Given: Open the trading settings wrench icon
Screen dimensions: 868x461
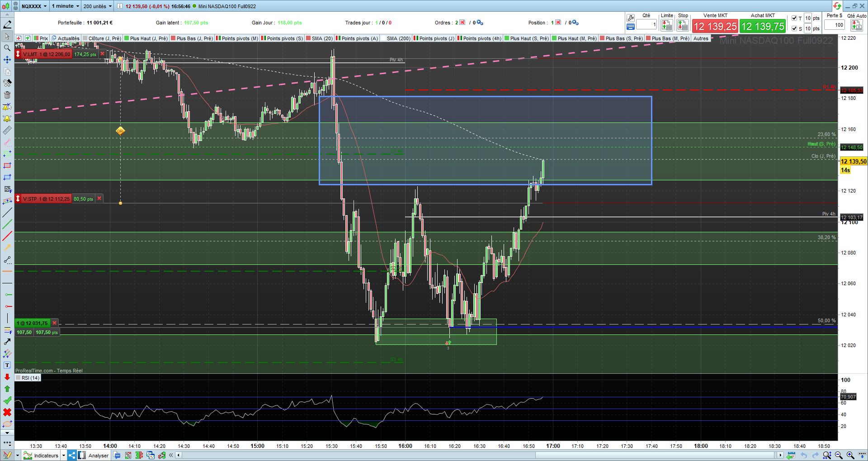Looking at the screenshot, I should click(x=631, y=18).
